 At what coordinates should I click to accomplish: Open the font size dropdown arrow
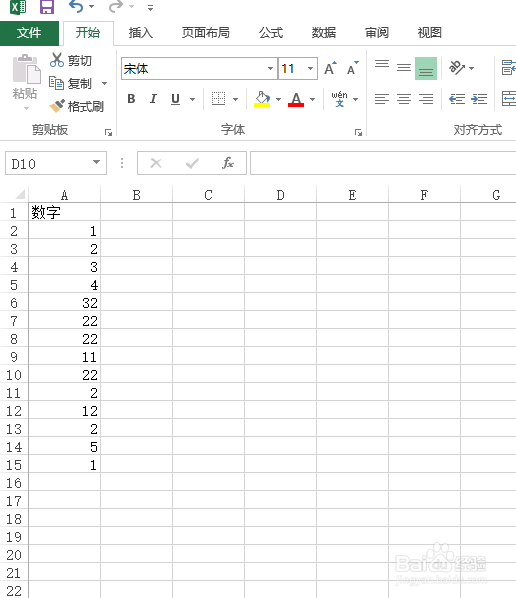(x=310, y=69)
